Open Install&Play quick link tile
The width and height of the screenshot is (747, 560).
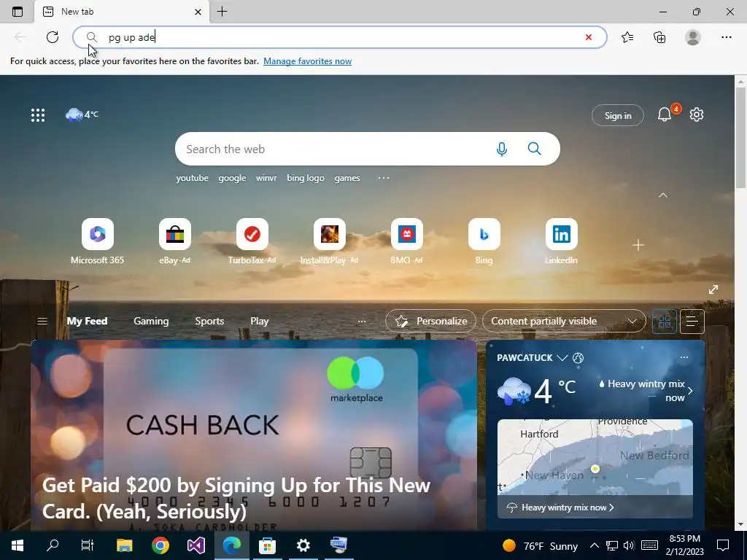click(329, 241)
